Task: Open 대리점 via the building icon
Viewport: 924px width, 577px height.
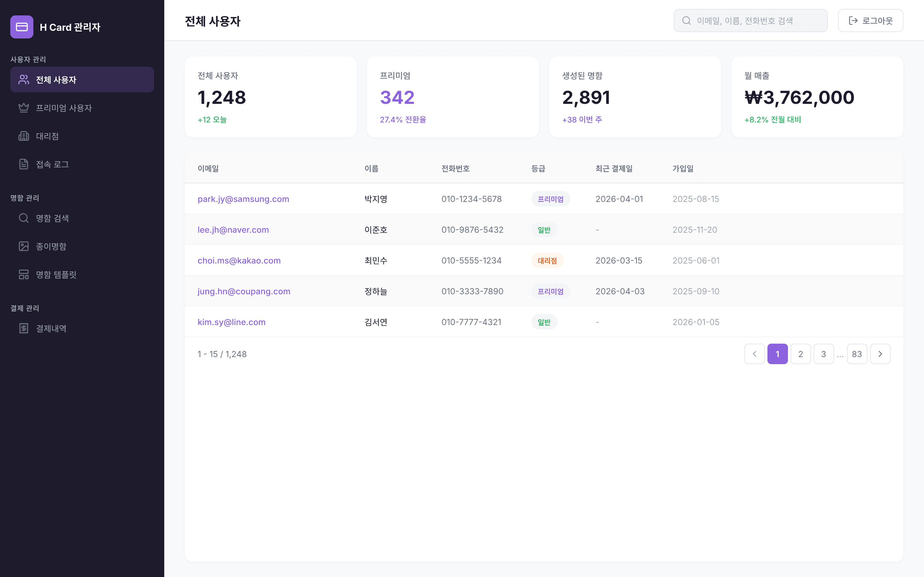Action: (x=23, y=136)
